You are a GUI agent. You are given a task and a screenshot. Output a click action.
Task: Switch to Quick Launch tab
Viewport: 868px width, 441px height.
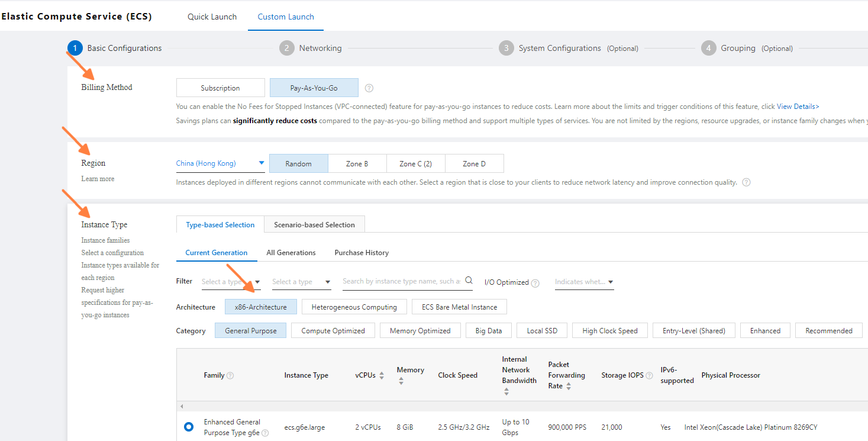212,17
